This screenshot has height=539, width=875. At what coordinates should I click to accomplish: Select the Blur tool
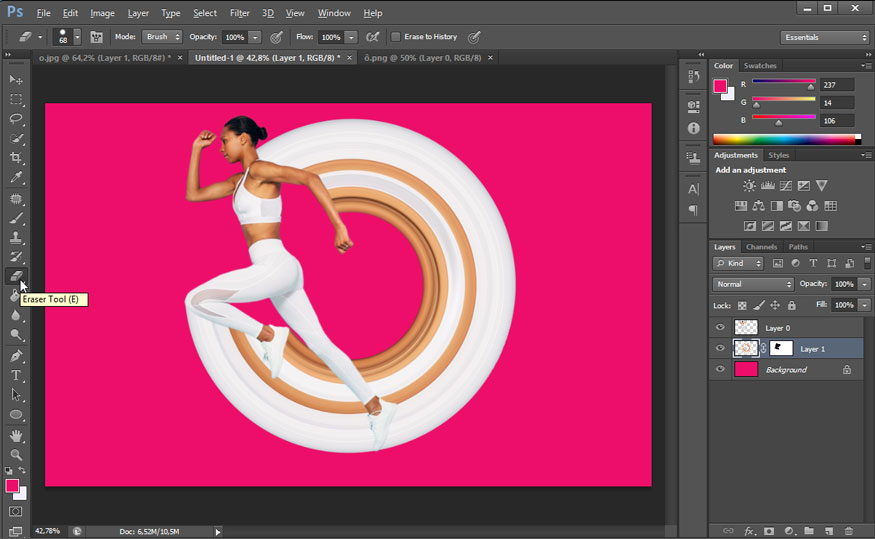tap(16, 315)
